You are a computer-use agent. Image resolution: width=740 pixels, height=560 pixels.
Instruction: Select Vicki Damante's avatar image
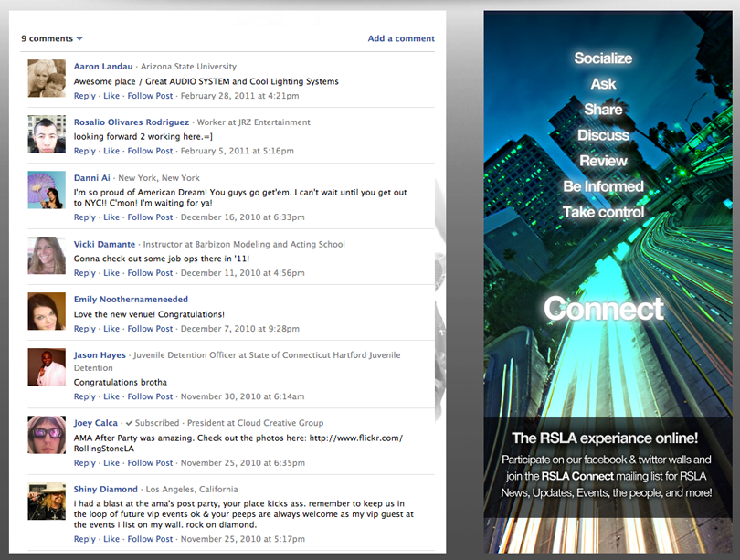tap(46, 256)
